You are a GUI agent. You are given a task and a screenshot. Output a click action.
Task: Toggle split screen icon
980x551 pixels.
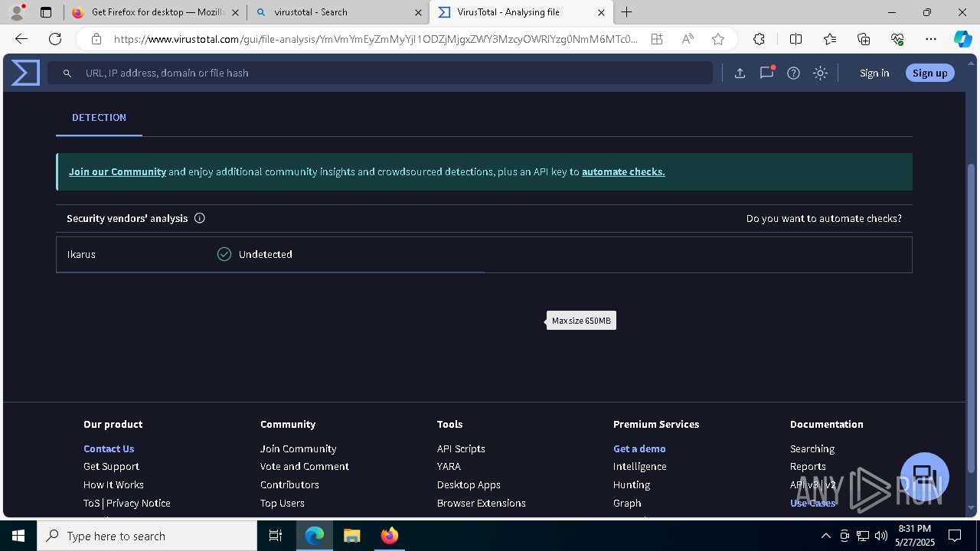[795, 39]
